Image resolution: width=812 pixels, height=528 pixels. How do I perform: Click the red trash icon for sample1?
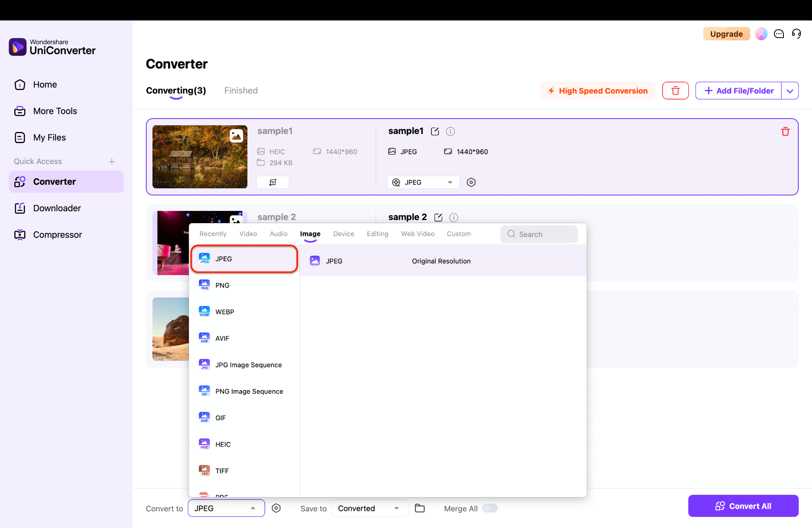pos(785,132)
